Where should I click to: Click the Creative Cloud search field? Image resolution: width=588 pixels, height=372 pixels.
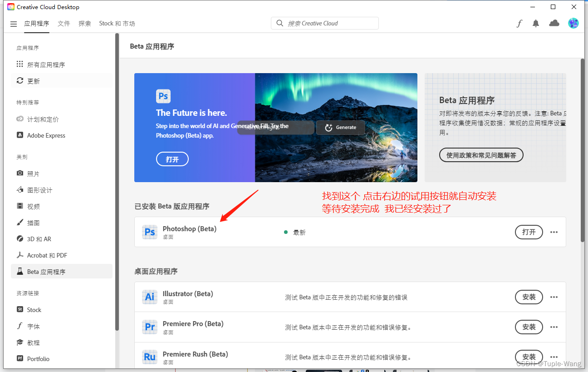pos(324,23)
